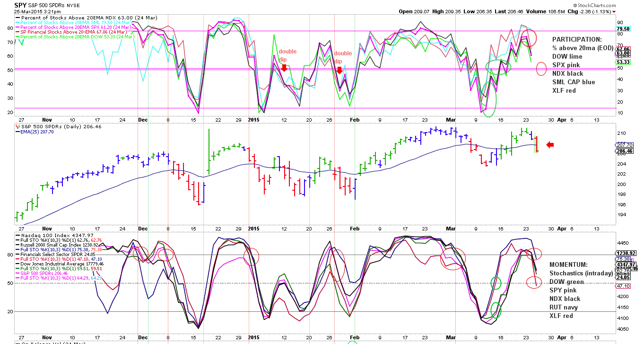Click the red down triangle after the change value
The image size is (644, 344).
tap(614, 11)
